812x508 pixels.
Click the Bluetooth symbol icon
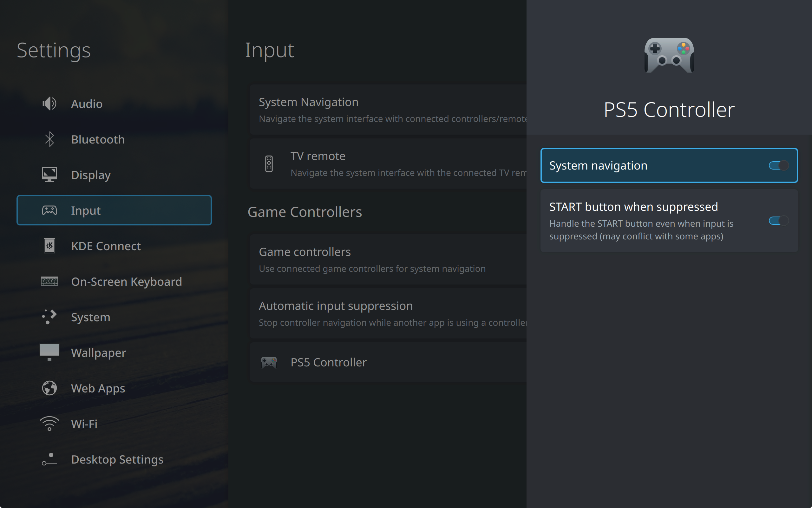point(49,139)
